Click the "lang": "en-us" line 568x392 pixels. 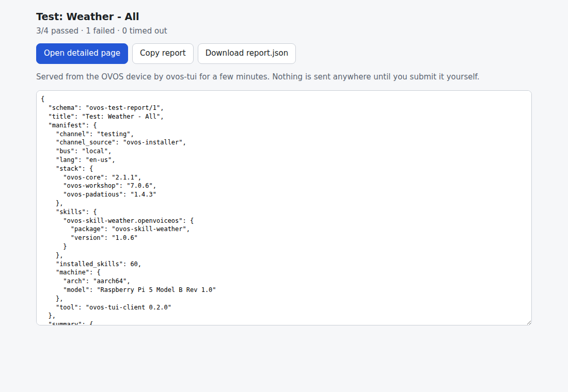pos(86,159)
